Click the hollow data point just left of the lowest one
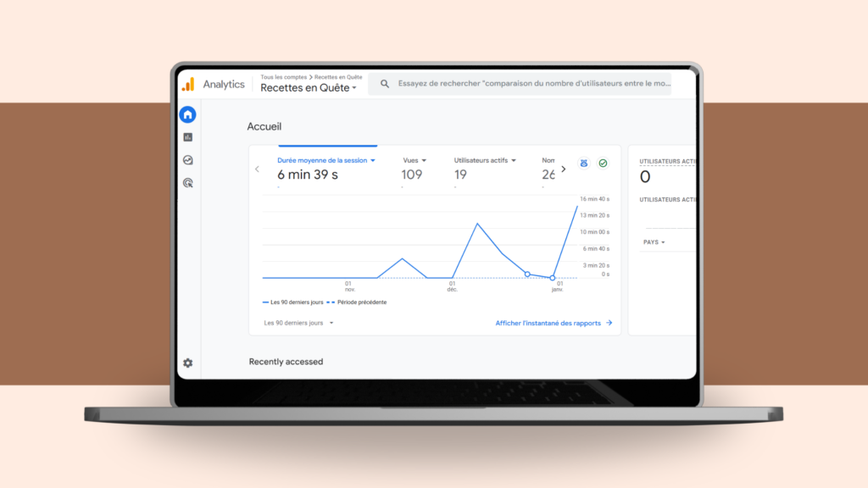The image size is (868, 488). click(527, 274)
